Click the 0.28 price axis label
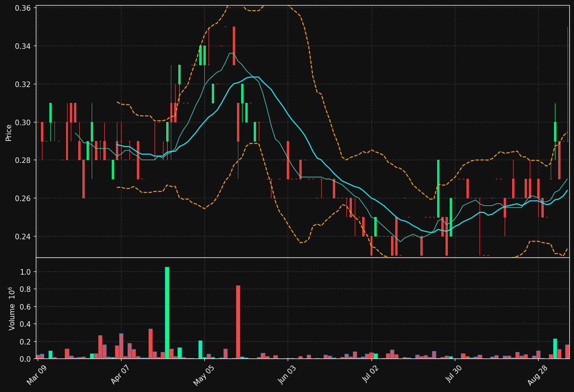The height and width of the screenshot is (392, 574). [23, 160]
